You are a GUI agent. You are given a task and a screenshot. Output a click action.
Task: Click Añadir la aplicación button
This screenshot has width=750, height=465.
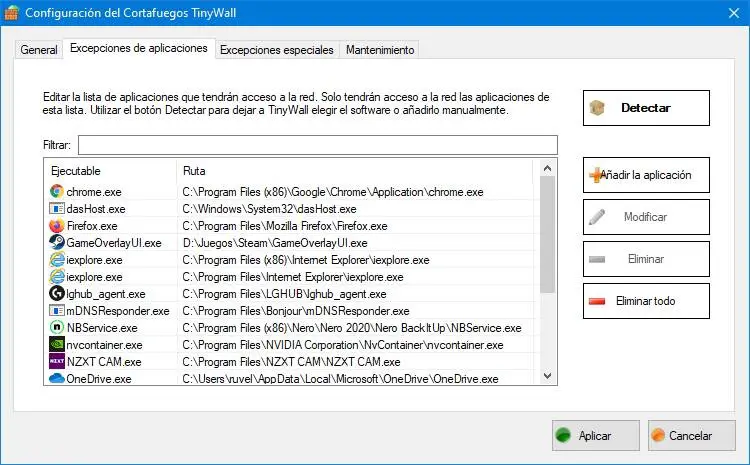[646, 175]
